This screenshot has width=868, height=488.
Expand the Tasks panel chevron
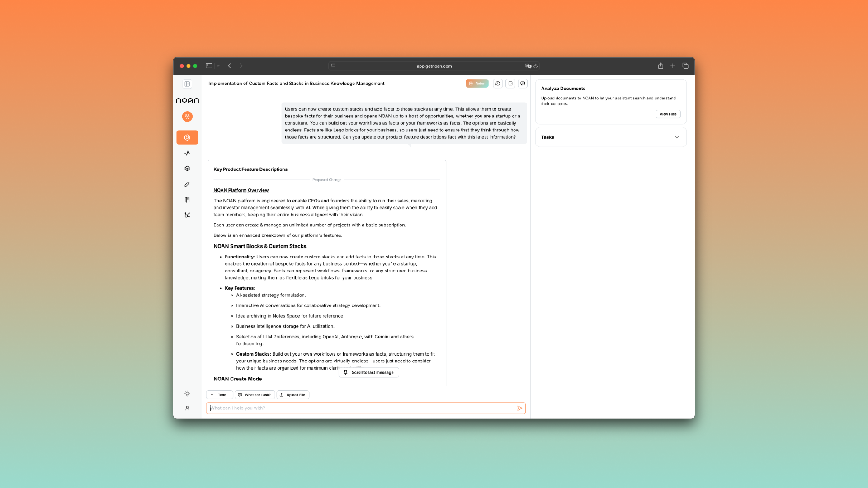(x=677, y=137)
